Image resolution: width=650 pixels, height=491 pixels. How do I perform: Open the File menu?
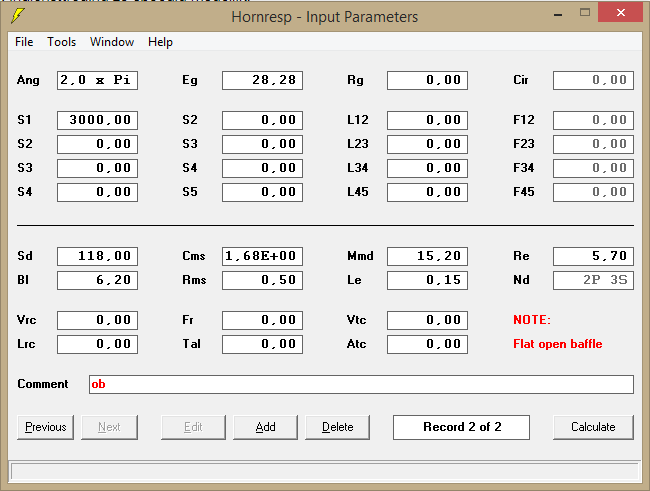click(x=24, y=42)
